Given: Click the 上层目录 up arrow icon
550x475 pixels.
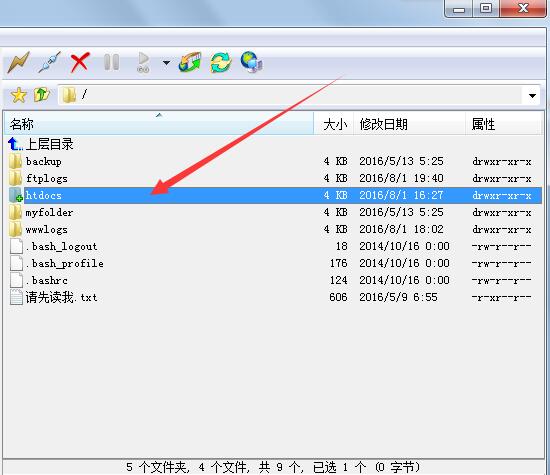Looking at the screenshot, I should [x=15, y=144].
